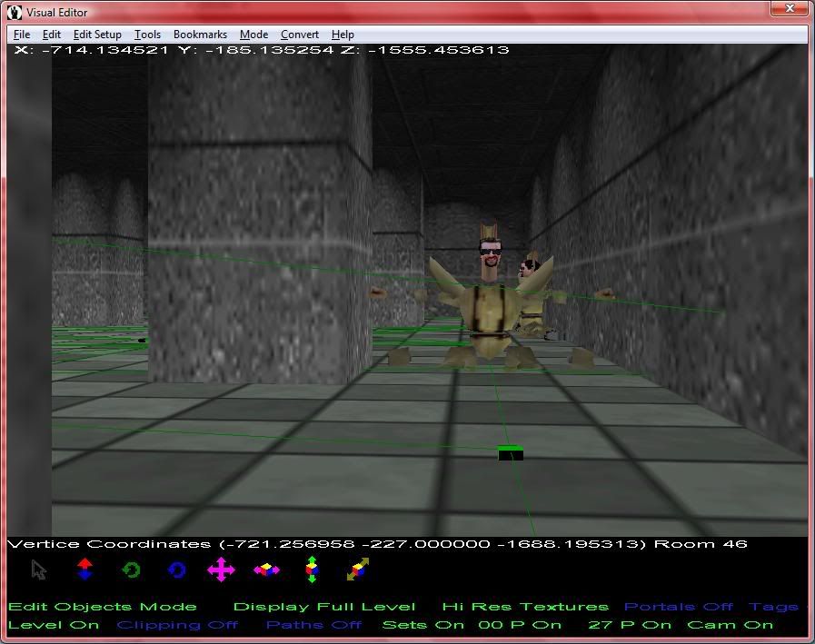This screenshot has width=815, height=644.
Task: Pick the green rotate tool
Action: (131, 570)
